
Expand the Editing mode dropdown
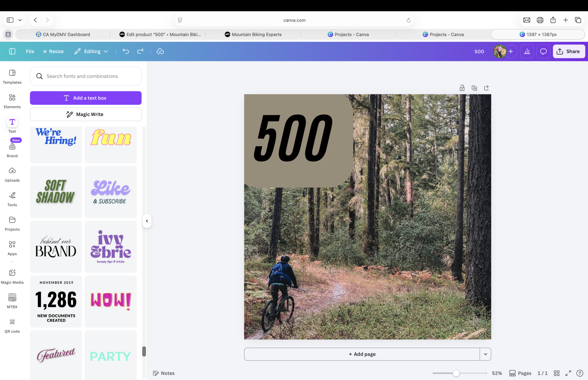tap(91, 51)
